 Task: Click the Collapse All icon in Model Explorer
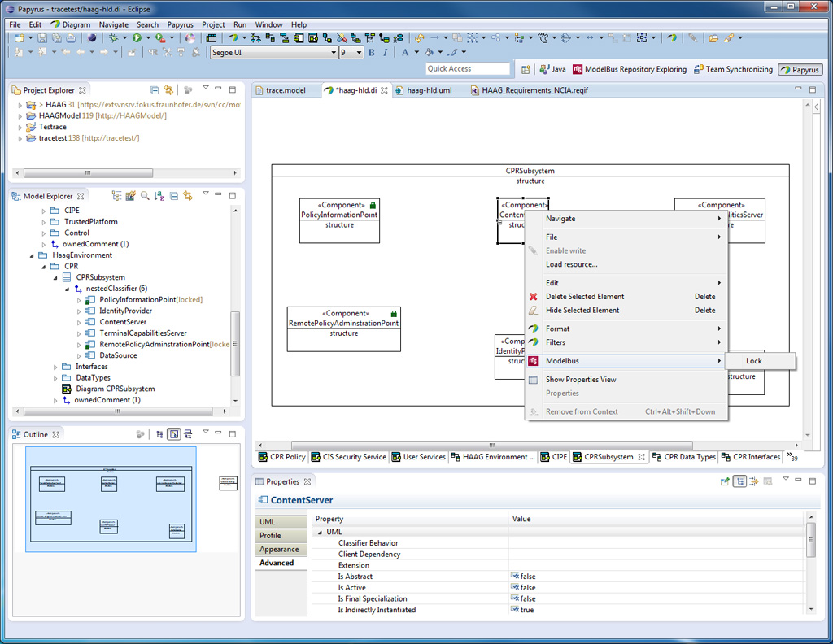[x=174, y=196]
